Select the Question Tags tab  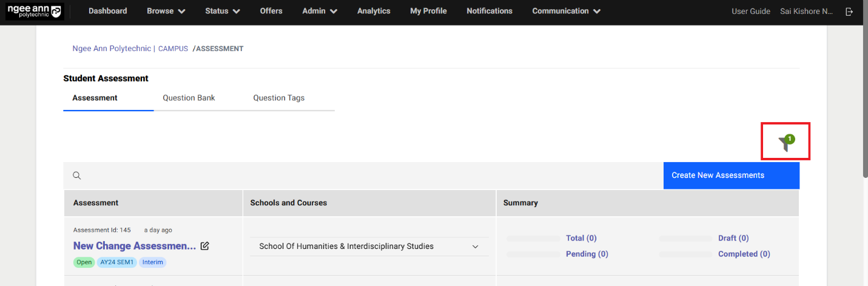click(x=278, y=98)
